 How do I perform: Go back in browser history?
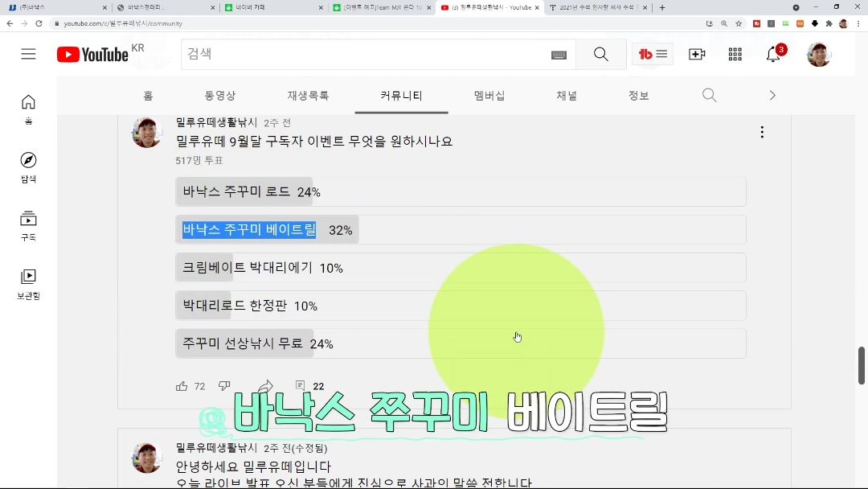pyautogui.click(x=10, y=23)
